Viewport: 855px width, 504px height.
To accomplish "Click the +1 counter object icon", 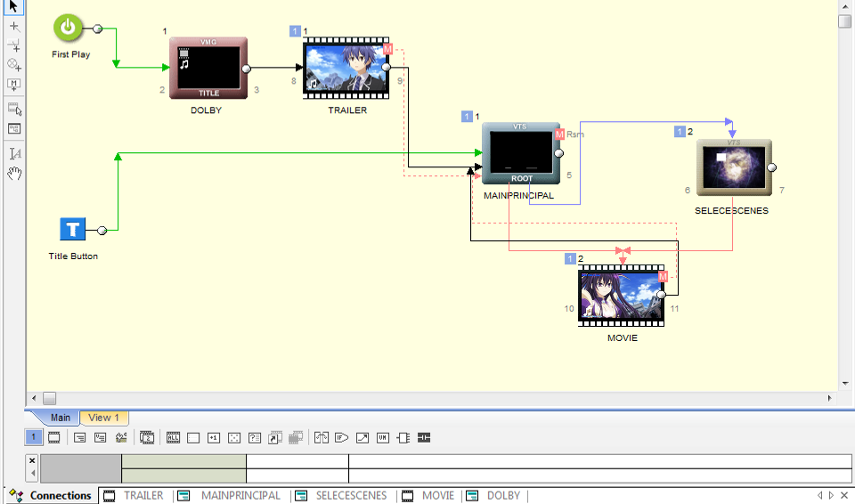I will point(214,437).
